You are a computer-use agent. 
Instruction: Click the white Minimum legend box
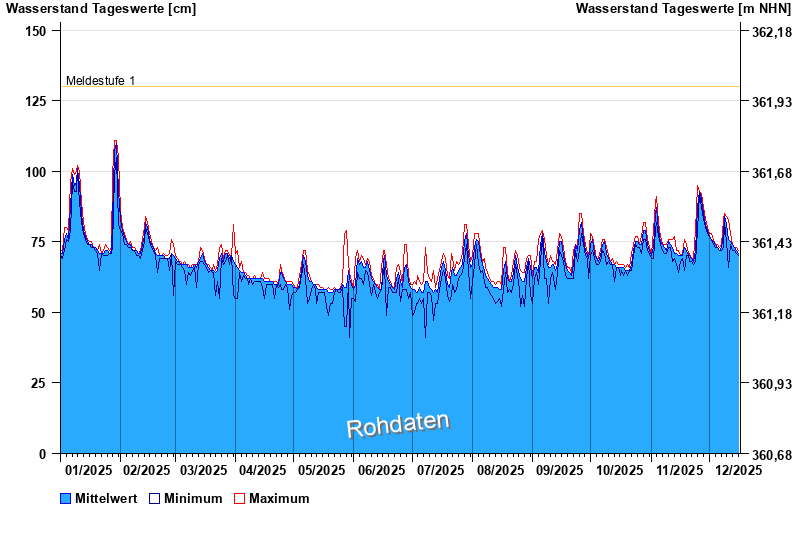click(154, 498)
